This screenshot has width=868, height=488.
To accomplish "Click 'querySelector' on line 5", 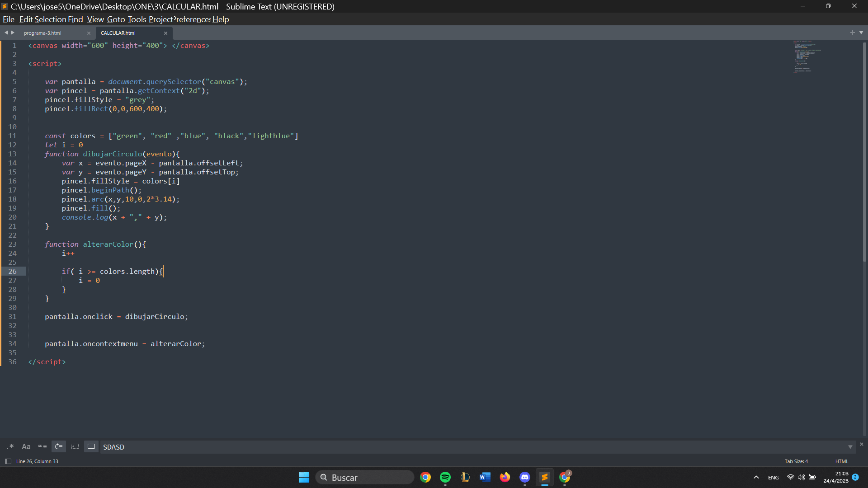I will pos(174,81).
